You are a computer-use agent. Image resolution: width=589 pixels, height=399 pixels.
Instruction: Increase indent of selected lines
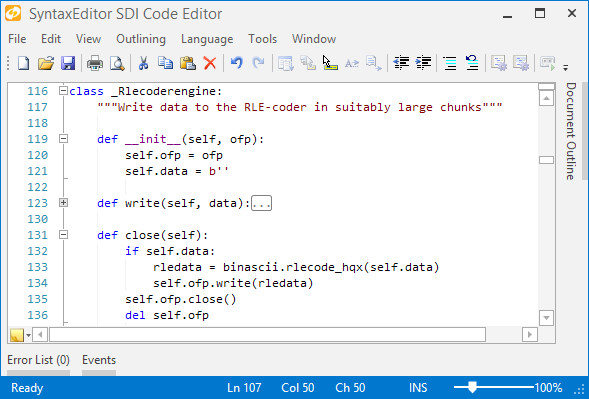(423, 63)
